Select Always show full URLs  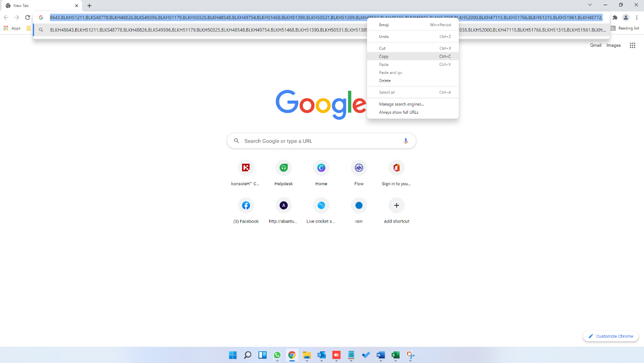coord(413,112)
